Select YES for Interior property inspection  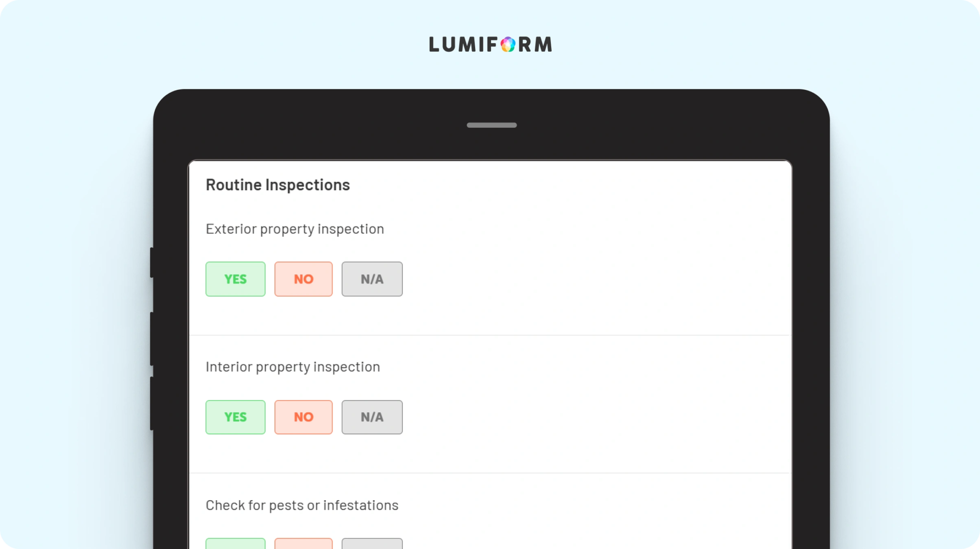[x=235, y=417]
